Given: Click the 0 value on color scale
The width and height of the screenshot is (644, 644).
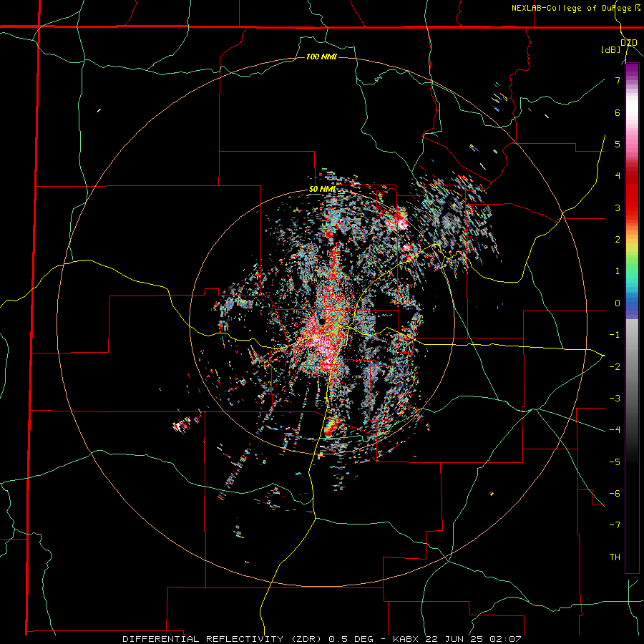Looking at the screenshot, I should point(618,303).
